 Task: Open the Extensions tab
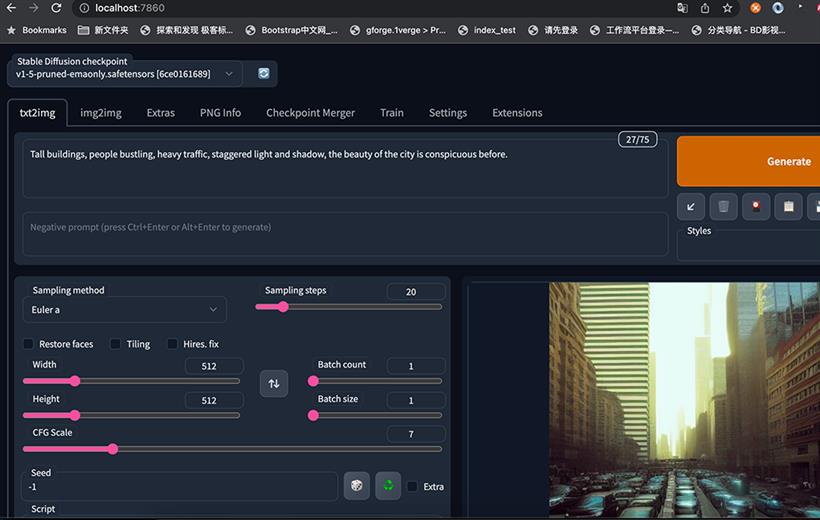point(517,112)
